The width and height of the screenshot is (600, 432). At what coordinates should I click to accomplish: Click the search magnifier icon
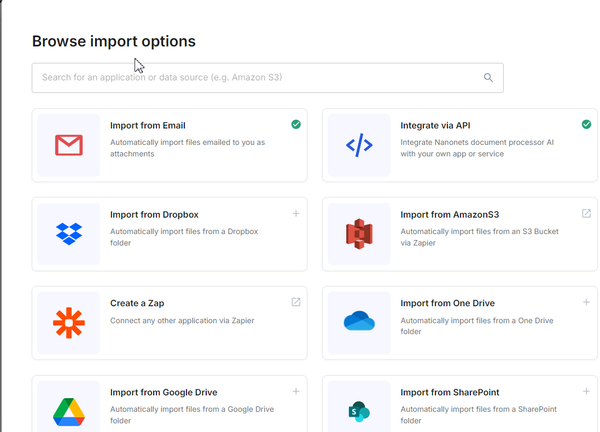coord(488,78)
